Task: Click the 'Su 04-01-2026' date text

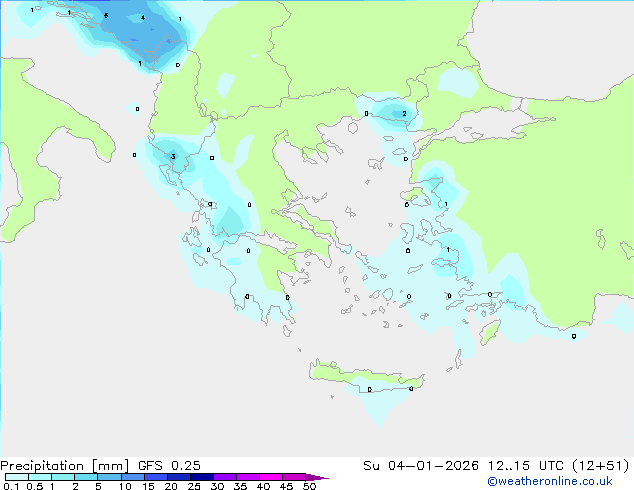Action: click(x=421, y=466)
